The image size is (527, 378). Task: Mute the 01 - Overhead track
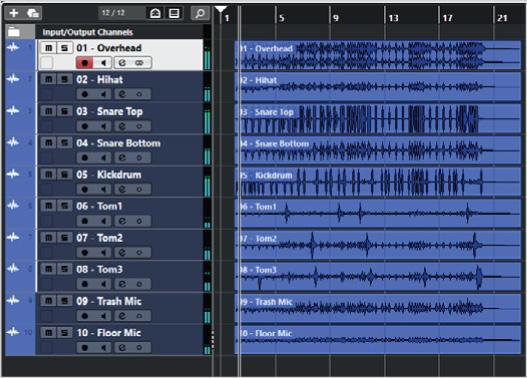pos(48,48)
